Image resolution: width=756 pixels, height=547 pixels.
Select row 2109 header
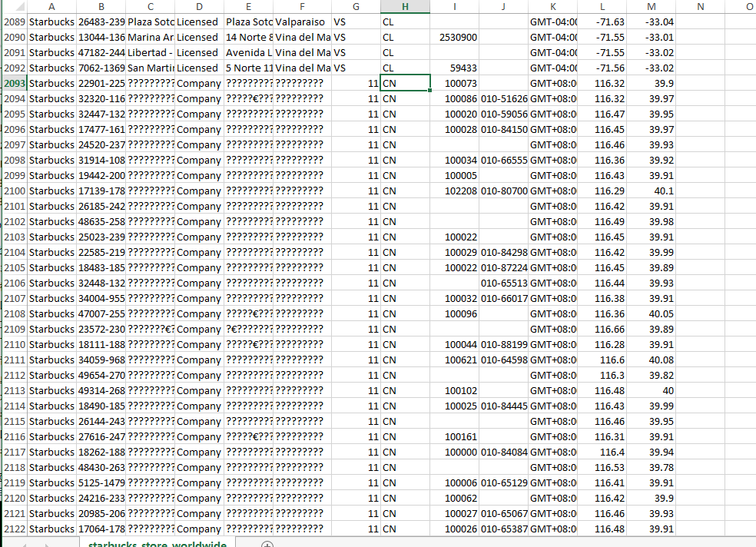pos(14,329)
